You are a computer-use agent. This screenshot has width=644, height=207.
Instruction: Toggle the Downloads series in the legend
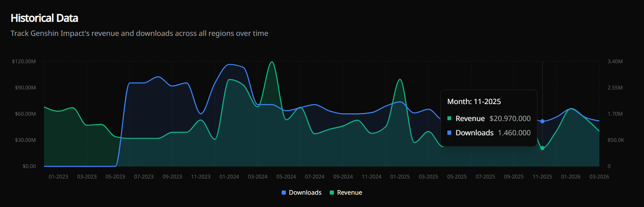tap(302, 192)
